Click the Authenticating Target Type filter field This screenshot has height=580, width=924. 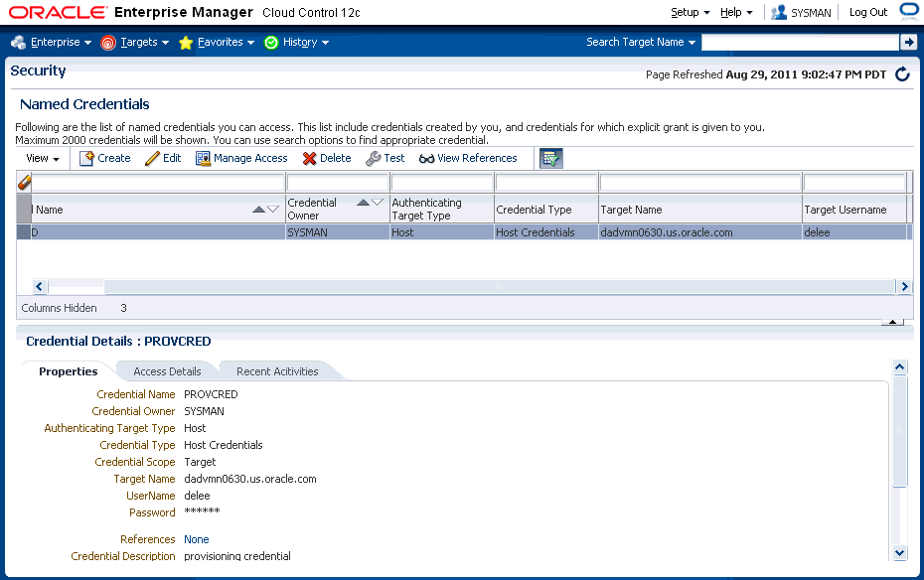tap(442, 183)
